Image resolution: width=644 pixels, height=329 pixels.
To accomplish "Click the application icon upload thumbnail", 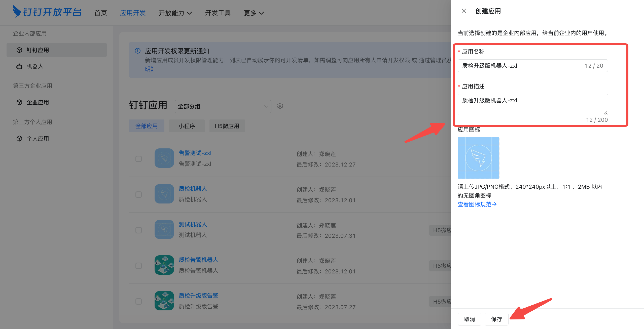I will (478, 158).
